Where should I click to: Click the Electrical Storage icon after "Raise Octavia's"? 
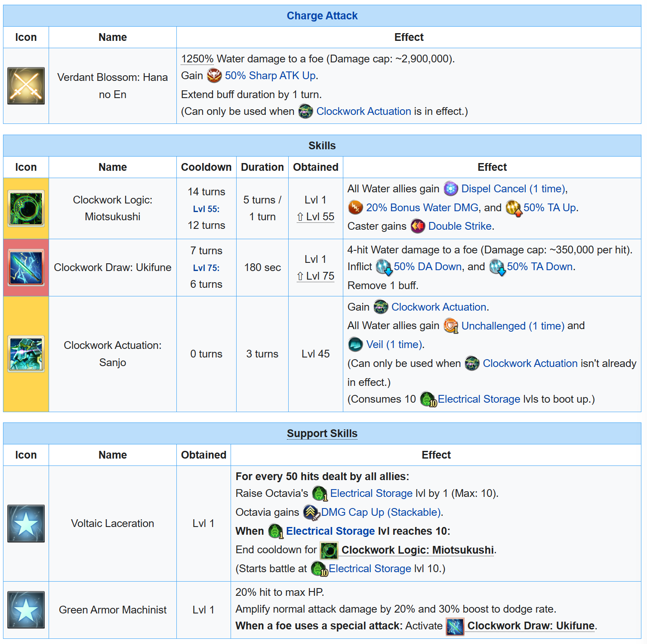pos(320,494)
